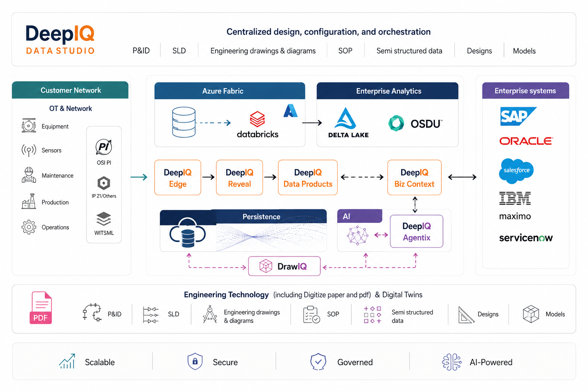
Task: Select the Scalable growth chart icon
Action: (67, 361)
